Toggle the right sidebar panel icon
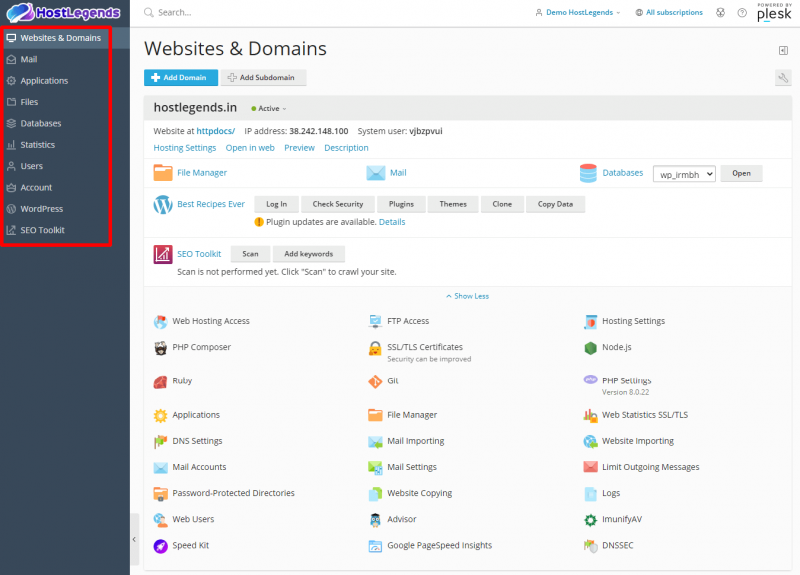Screen dimensions: 800x575 tap(783, 51)
